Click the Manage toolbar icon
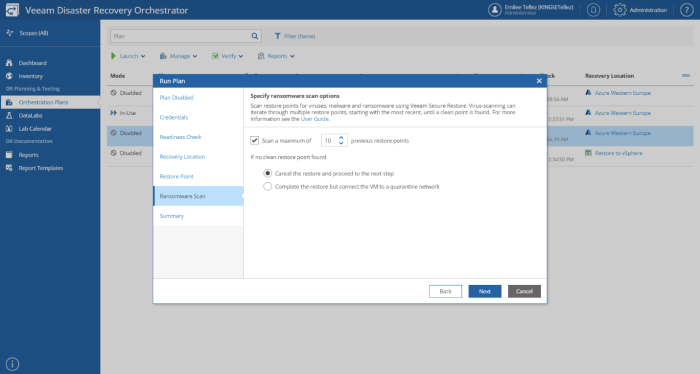The height and width of the screenshot is (374, 700). pyautogui.click(x=163, y=56)
